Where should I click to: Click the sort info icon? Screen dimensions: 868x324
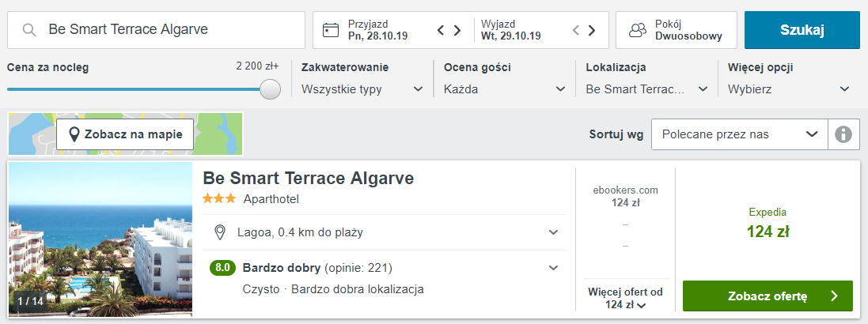point(843,134)
